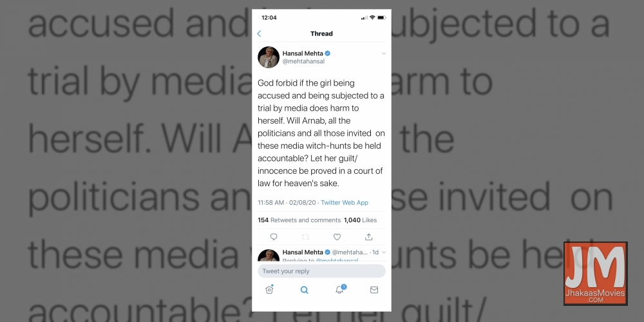Image resolution: width=644 pixels, height=322 pixels.
Task: View 154 Retweets and comments
Action: pyautogui.click(x=299, y=220)
